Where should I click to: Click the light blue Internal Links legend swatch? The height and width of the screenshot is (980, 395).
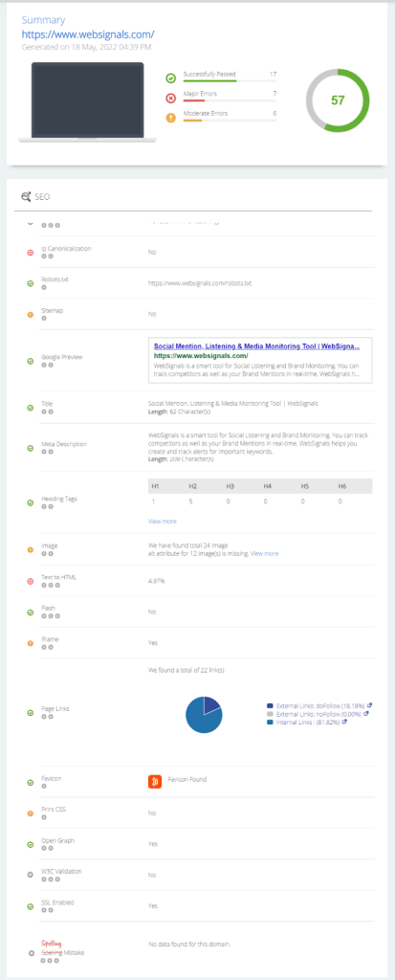(270, 722)
